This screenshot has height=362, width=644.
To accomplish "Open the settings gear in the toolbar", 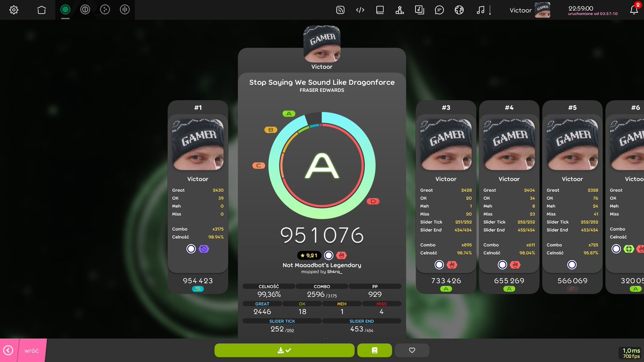I will 14,10.
